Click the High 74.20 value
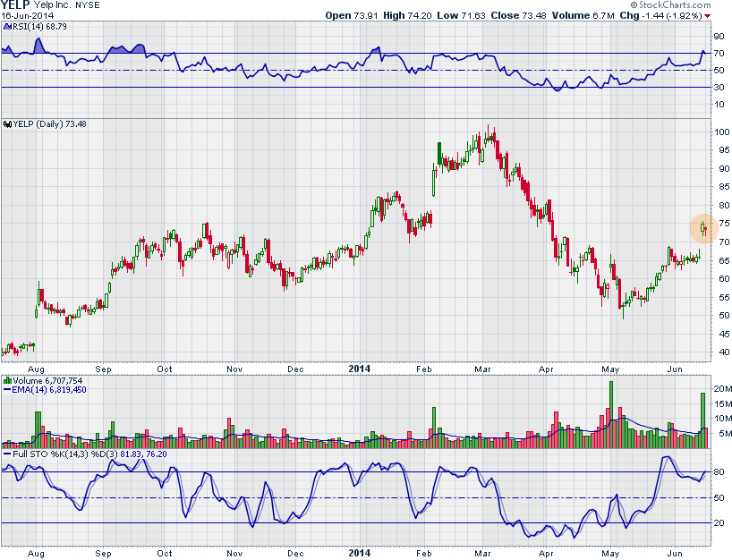 (407, 15)
